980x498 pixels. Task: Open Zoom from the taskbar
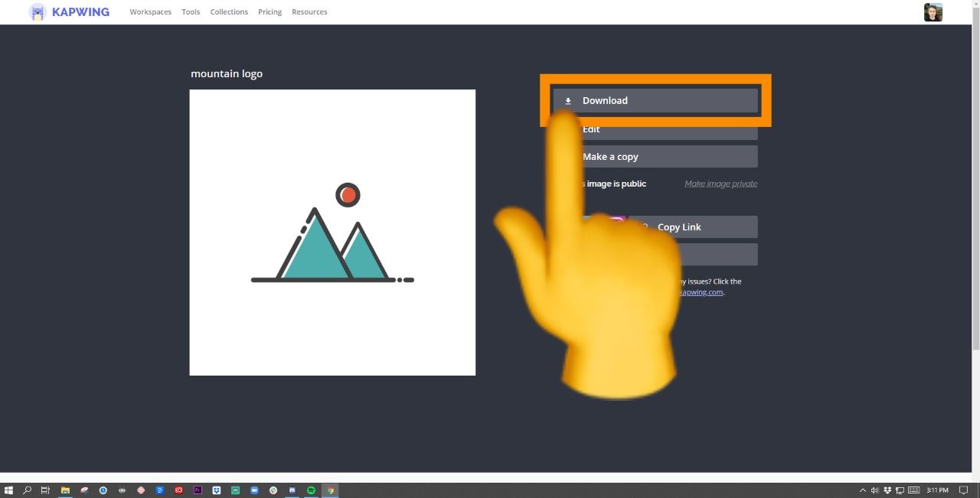coord(254,490)
